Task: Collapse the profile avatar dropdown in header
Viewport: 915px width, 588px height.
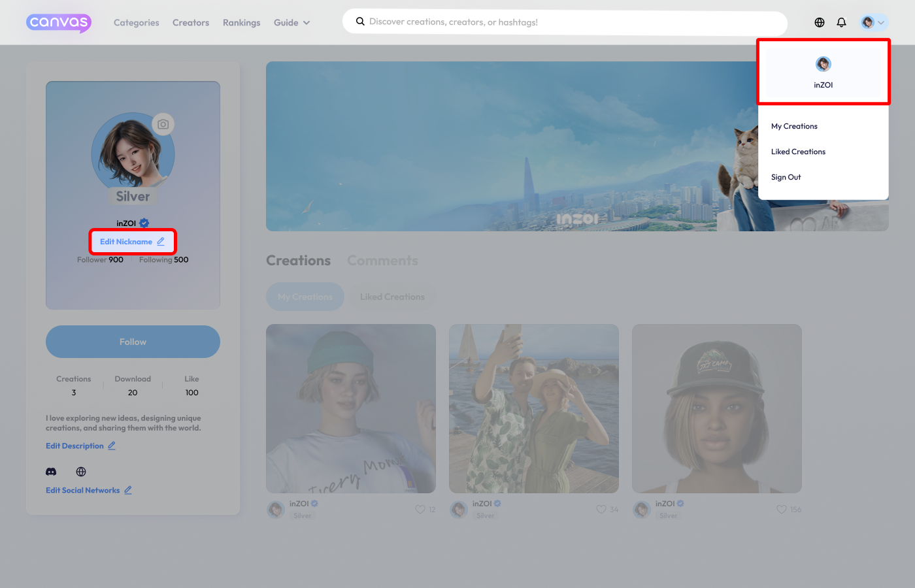Action: [874, 22]
